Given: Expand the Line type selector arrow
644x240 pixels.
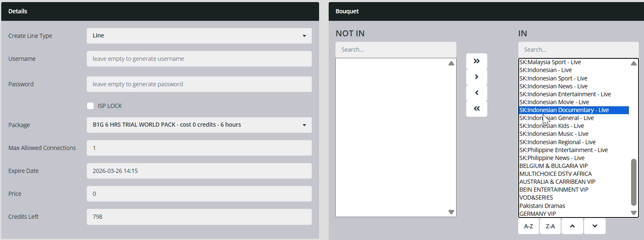Looking at the screenshot, I should [305, 36].
